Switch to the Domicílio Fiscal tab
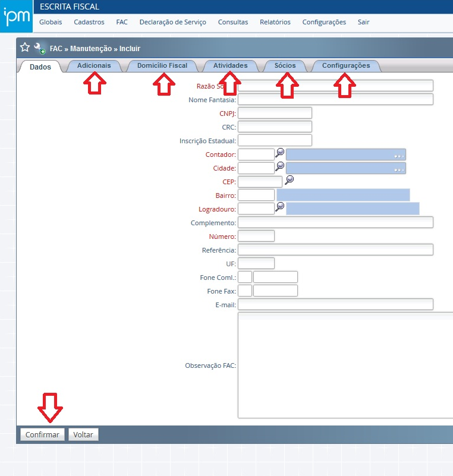Image resolution: width=453 pixels, height=476 pixels. [x=162, y=66]
